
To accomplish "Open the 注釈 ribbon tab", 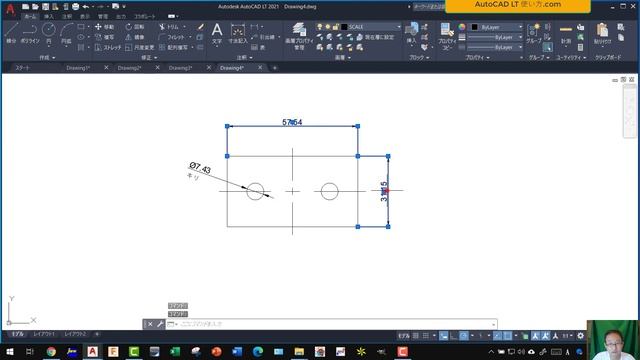I will tap(67, 16).
